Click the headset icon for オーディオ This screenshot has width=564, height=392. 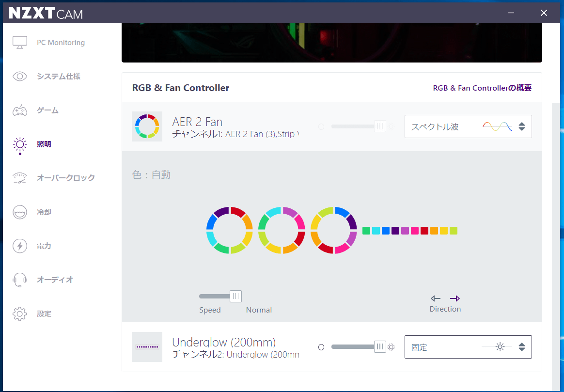pos(20,280)
